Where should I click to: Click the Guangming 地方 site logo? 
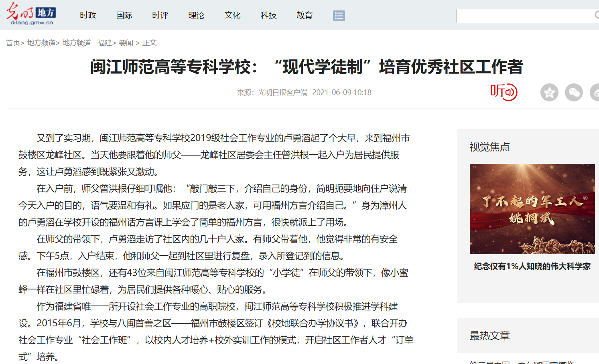point(31,14)
